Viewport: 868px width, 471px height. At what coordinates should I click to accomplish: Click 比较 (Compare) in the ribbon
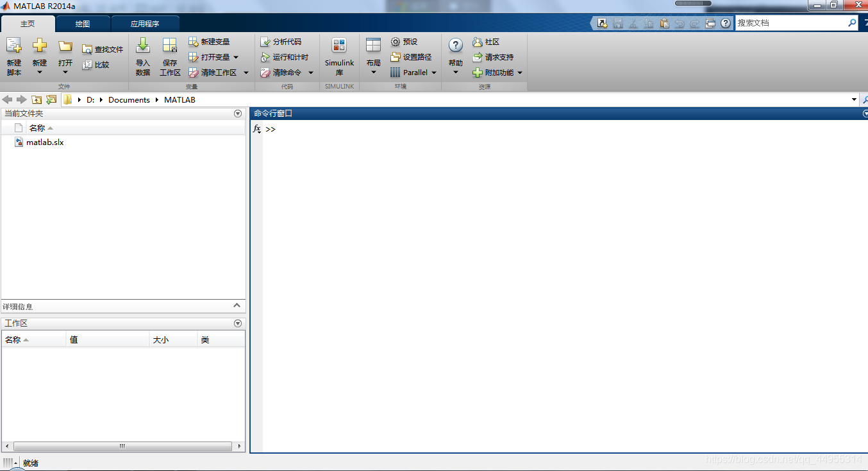click(96, 65)
